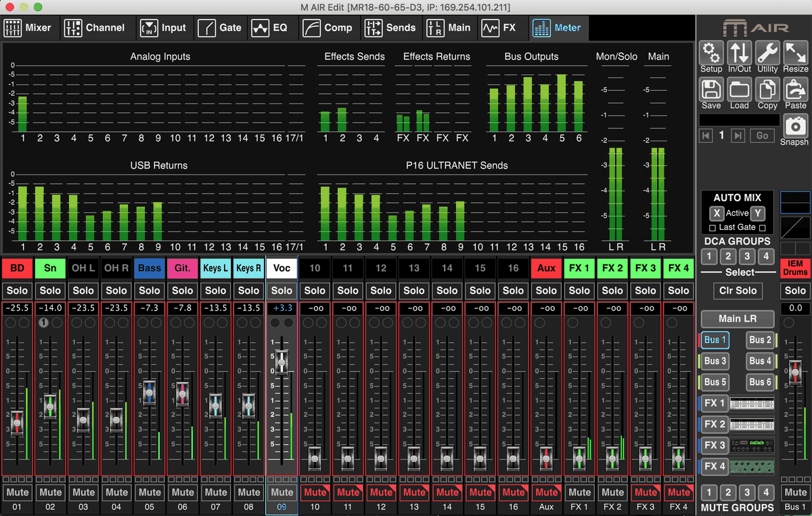Mute the FX 1 return

click(x=580, y=492)
